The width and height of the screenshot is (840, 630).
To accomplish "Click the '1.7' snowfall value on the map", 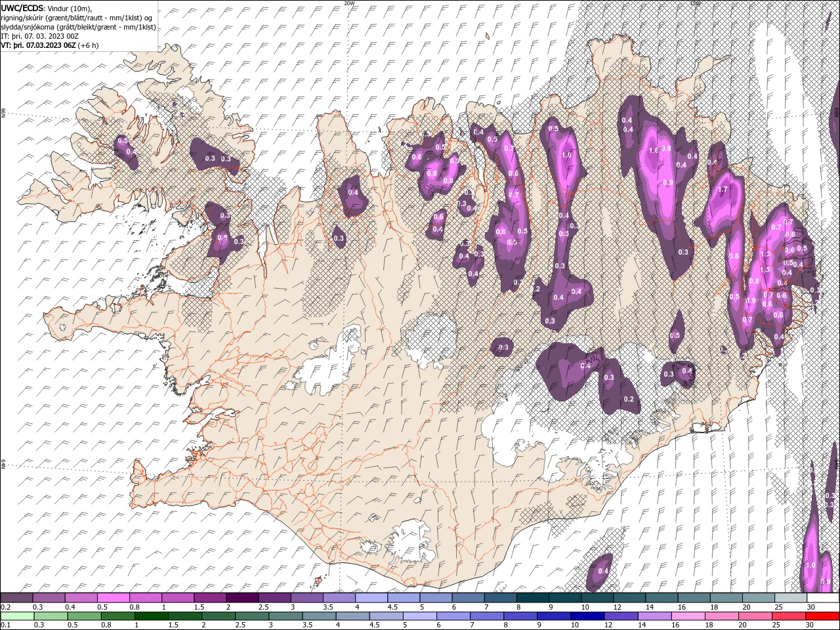I will (723, 190).
